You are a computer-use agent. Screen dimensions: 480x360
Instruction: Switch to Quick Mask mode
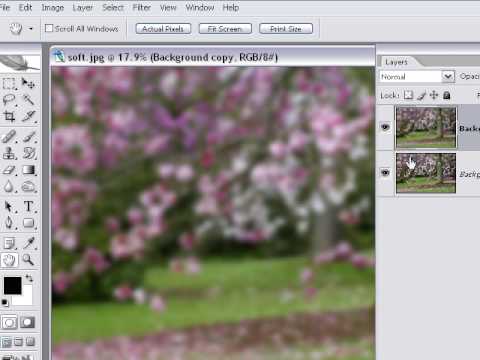[x=27, y=322]
